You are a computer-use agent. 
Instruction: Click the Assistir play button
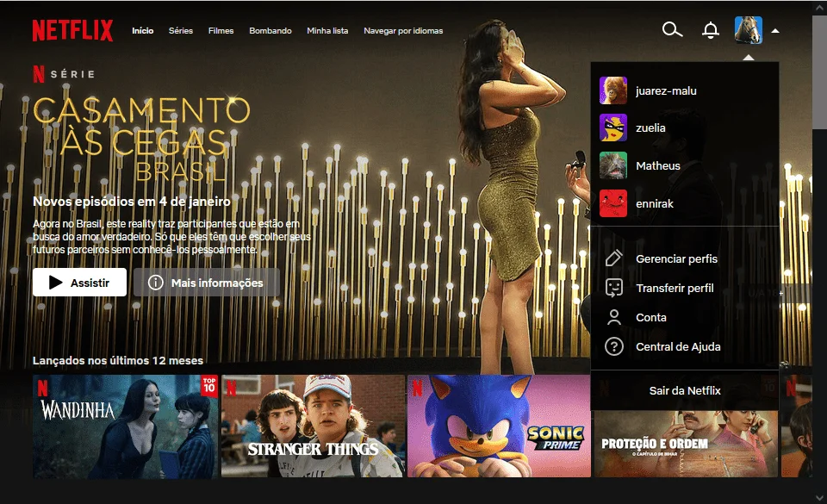(x=79, y=282)
